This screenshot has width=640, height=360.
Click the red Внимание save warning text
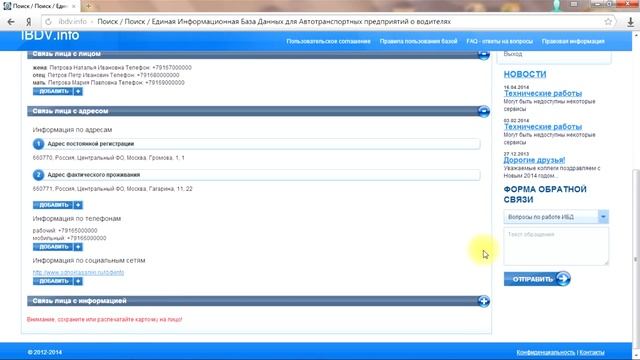pyautogui.click(x=104, y=320)
